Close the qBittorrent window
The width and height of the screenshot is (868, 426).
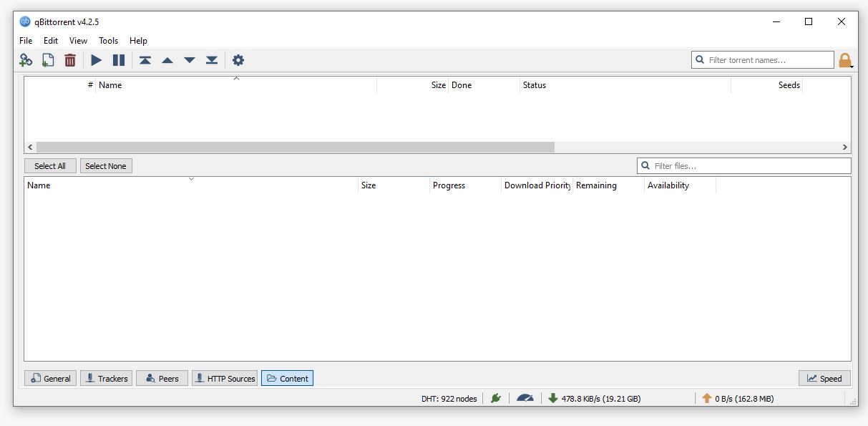point(842,21)
